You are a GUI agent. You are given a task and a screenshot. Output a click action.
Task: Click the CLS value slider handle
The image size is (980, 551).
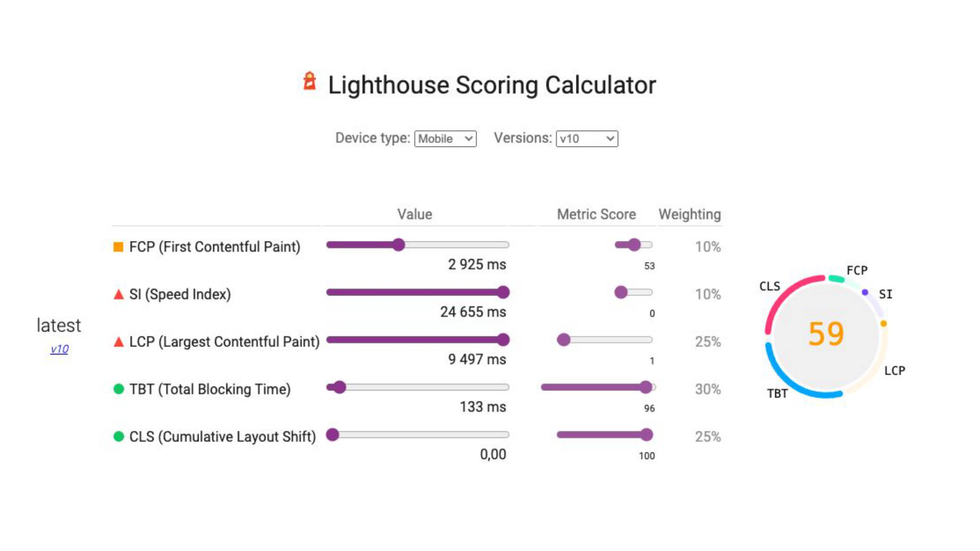(x=333, y=435)
